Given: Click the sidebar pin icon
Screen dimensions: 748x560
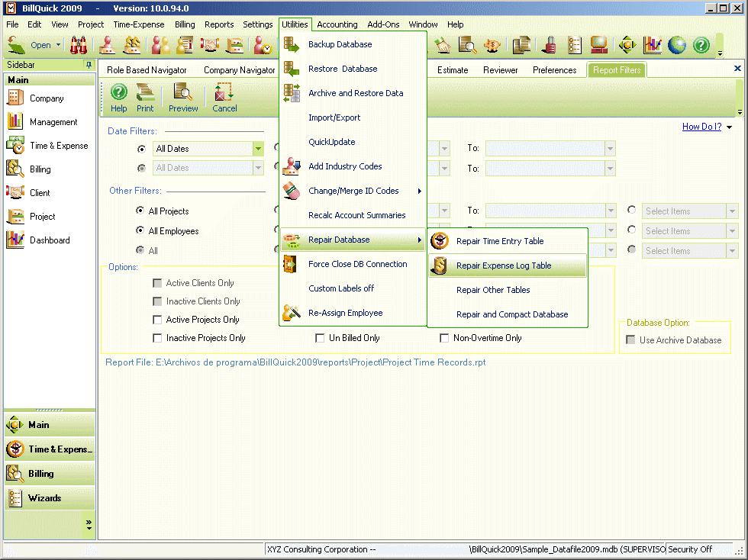Looking at the screenshot, I should click(89, 64).
